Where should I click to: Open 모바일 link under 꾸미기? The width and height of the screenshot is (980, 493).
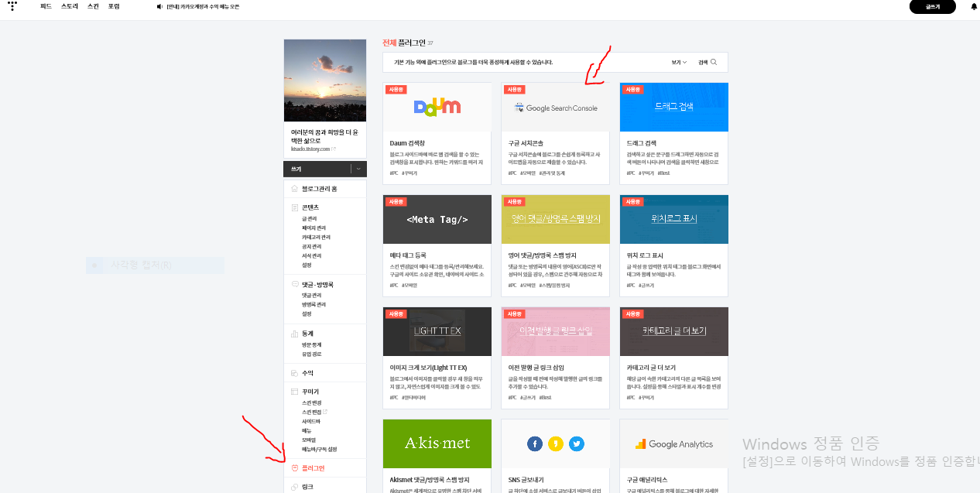pos(309,440)
